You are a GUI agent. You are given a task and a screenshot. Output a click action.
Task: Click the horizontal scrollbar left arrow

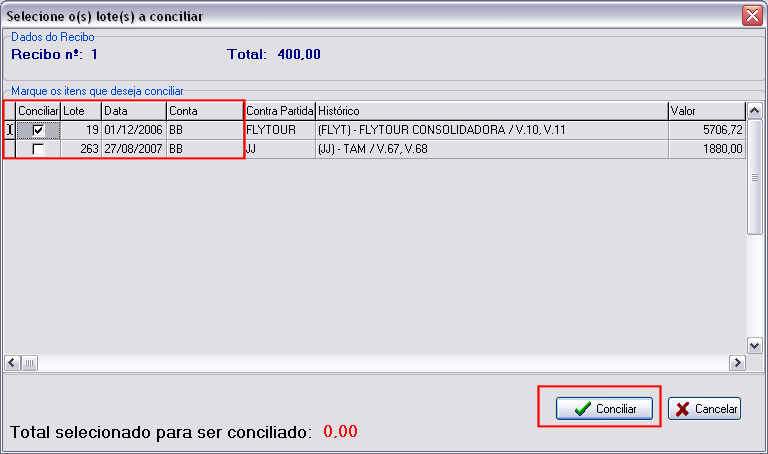[x=12, y=363]
